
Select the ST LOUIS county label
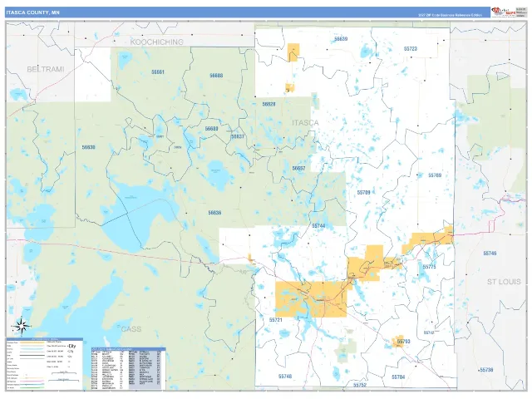click(504, 282)
